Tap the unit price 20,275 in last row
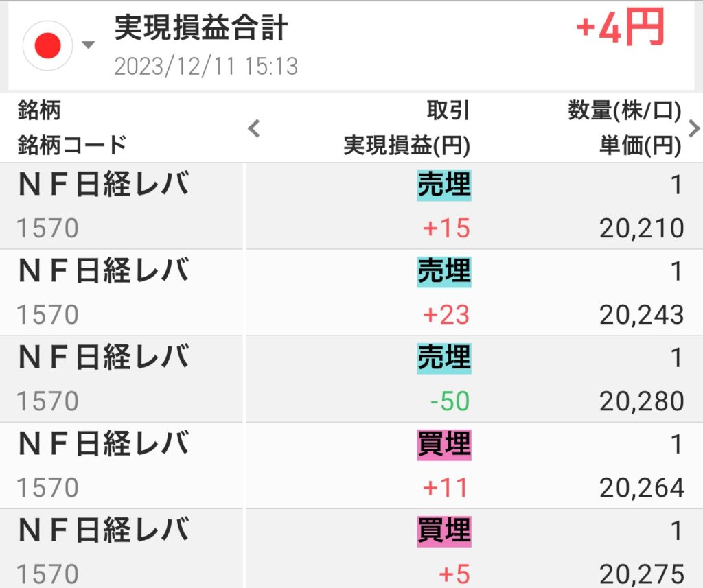 pos(641,574)
